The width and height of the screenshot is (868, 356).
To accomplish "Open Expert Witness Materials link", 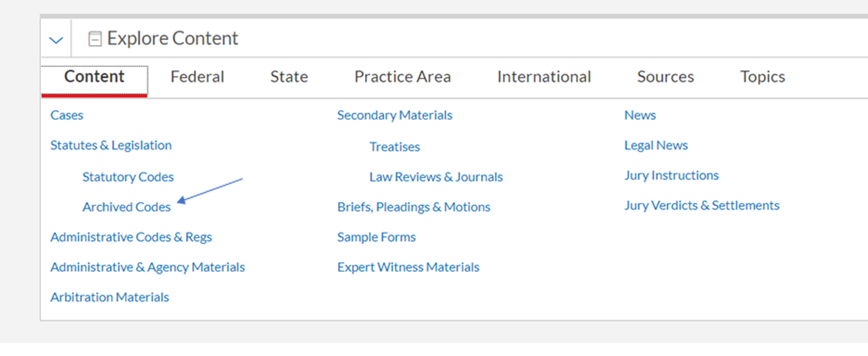I will pyautogui.click(x=408, y=267).
